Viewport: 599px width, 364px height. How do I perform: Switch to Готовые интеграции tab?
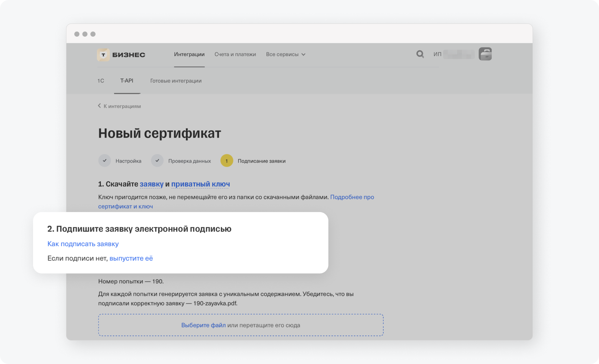(x=176, y=81)
